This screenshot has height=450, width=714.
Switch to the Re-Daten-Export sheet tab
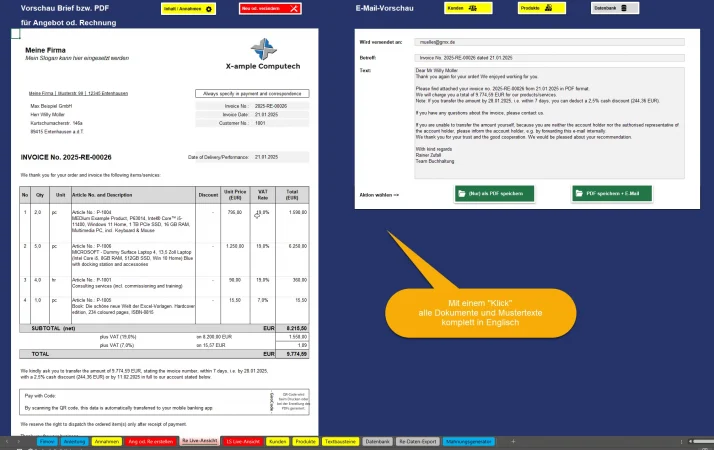tap(416, 440)
